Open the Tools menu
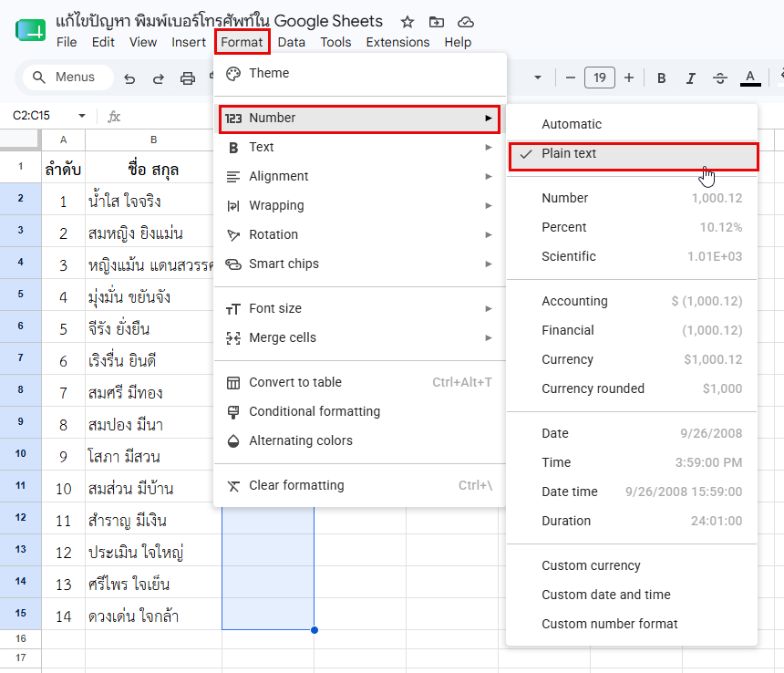784x673 pixels. click(x=335, y=42)
